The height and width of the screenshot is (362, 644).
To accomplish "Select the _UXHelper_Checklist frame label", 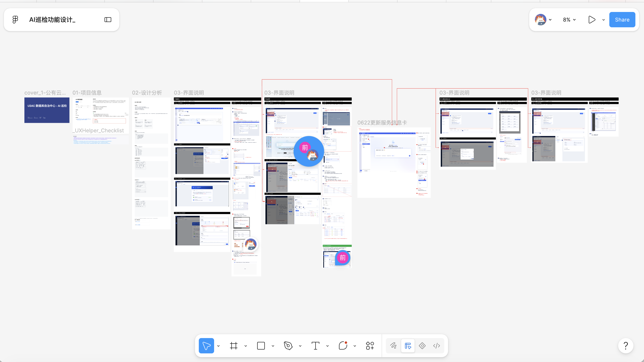I will [98, 130].
